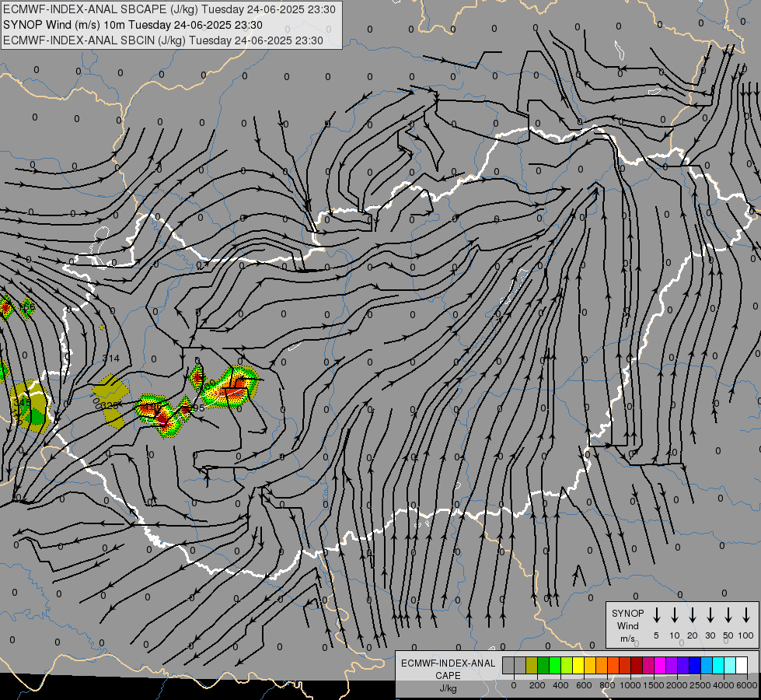Click the SYNOP Wind 10m title line
Image resolution: width=761 pixels, height=700 pixels.
[x=132, y=25]
